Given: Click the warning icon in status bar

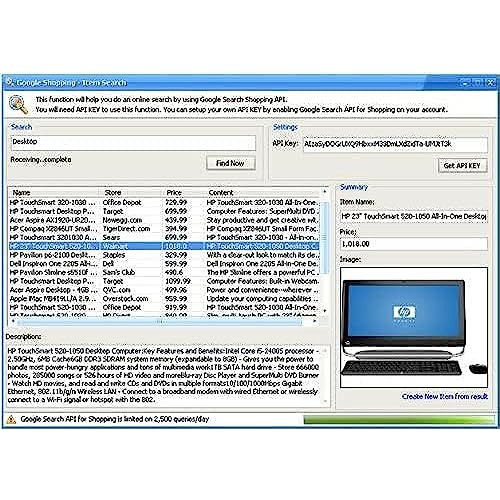Looking at the screenshot, I should [11, 419].
